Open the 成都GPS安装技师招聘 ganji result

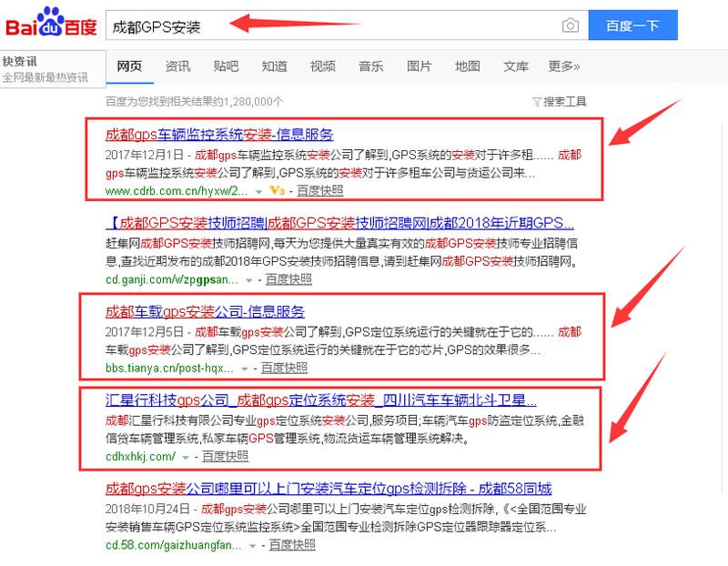pos(339,223)
